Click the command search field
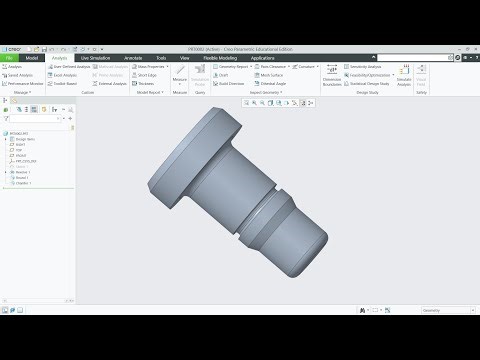This screenshot has height=360, width=480. (x=415, y=58)
